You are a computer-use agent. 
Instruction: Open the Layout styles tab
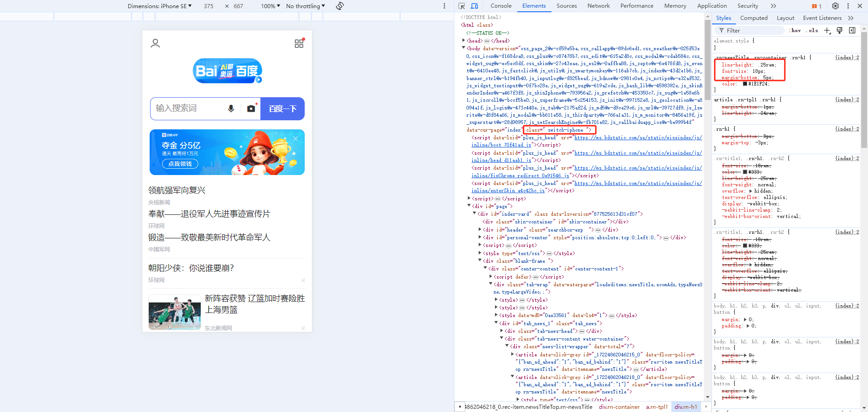coord(785,18)
